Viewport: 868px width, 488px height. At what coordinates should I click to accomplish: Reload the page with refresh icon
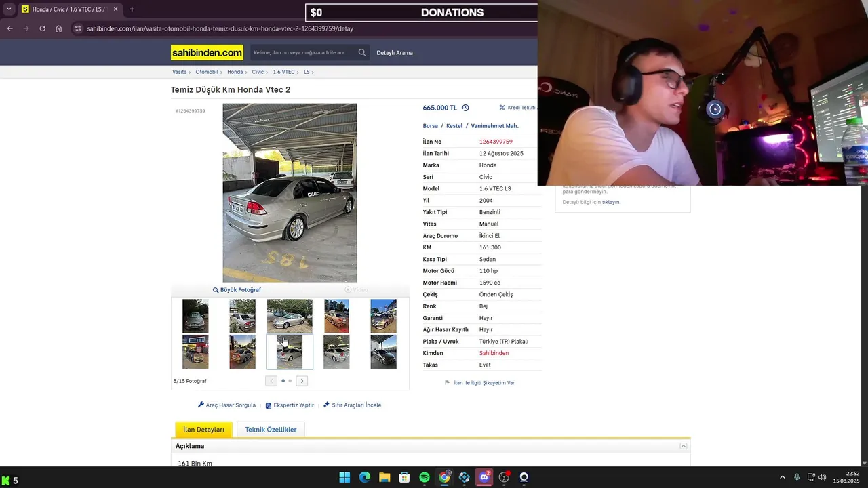click(42, 28)
